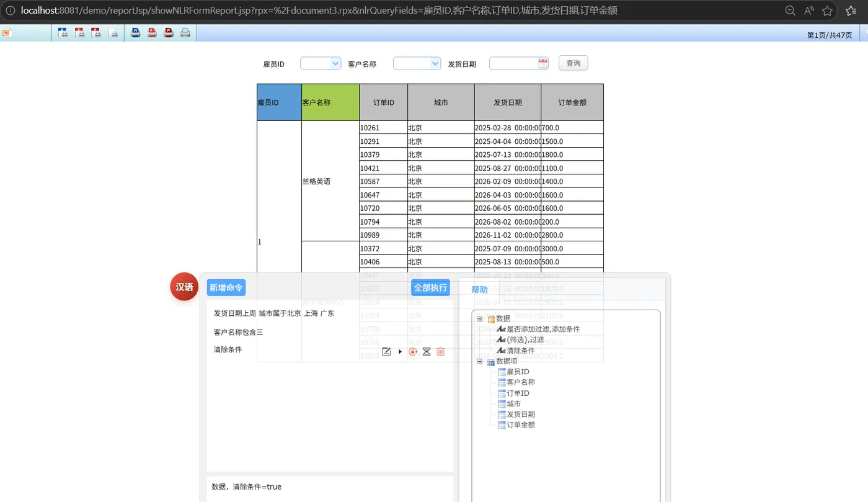Click the red circular lock icon in command row
The width and height of the screenshot is (868, 502).
point(413,352)
